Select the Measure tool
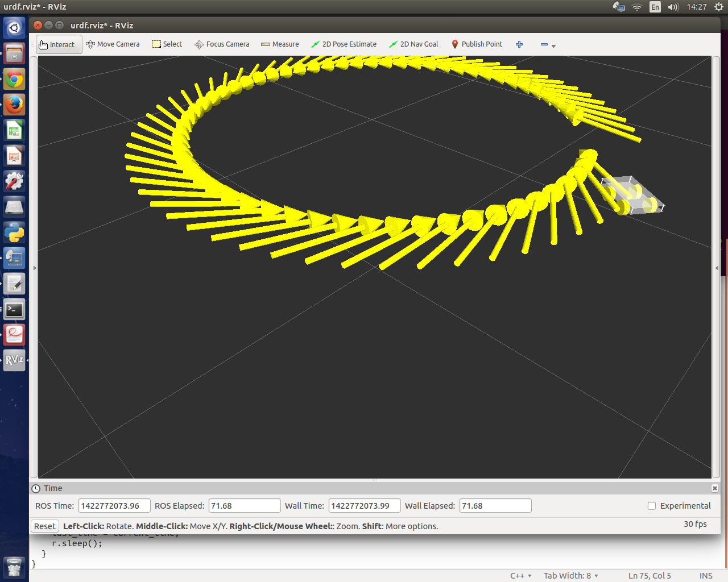728x582 pixels. coord(280,44)
